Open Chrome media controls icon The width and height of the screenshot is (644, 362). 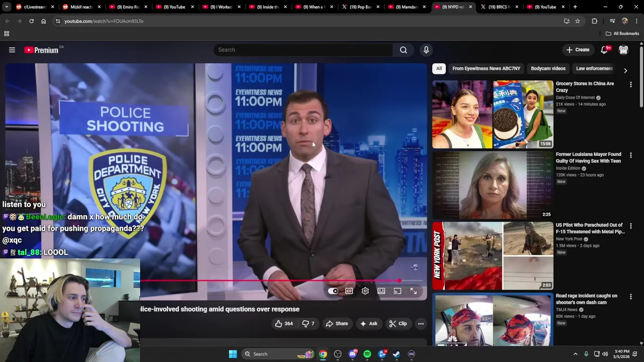tap(612, 21)
